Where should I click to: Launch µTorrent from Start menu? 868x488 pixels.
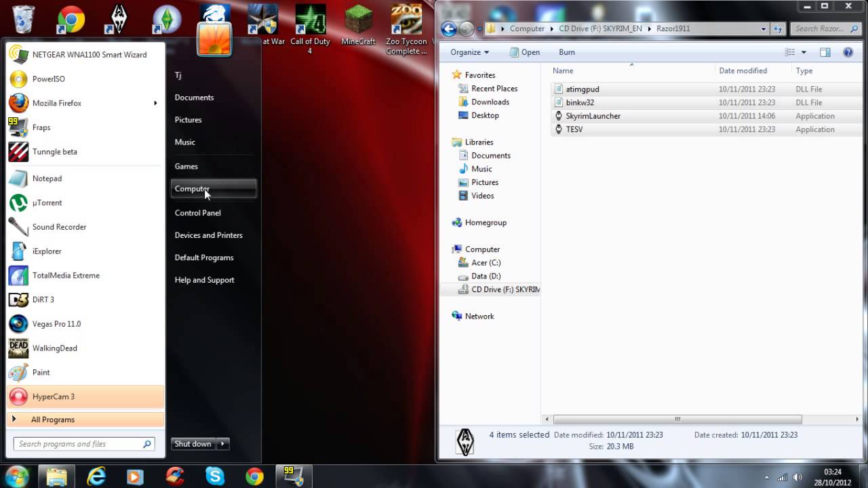85,203
